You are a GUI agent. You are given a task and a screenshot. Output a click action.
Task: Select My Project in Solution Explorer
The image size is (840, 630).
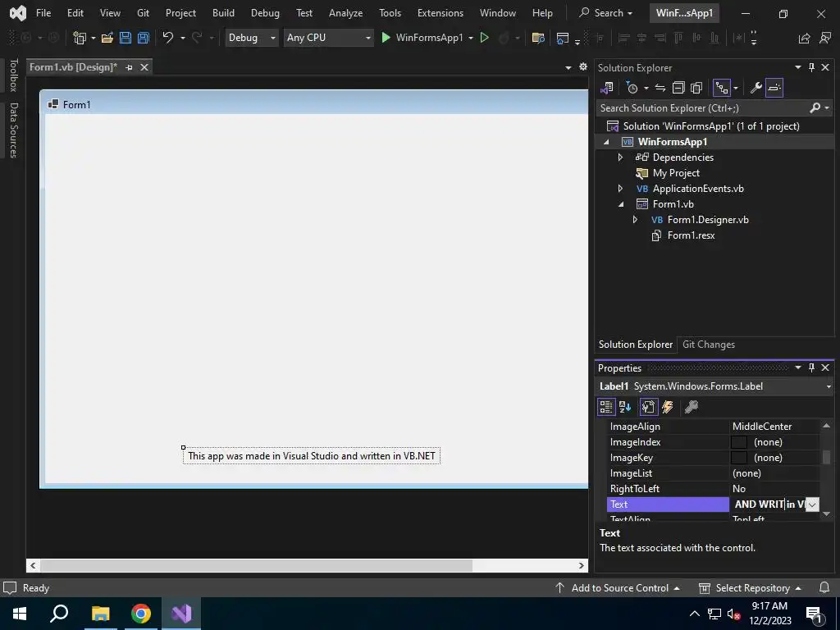pyautogui.click(x=676, y=173)
